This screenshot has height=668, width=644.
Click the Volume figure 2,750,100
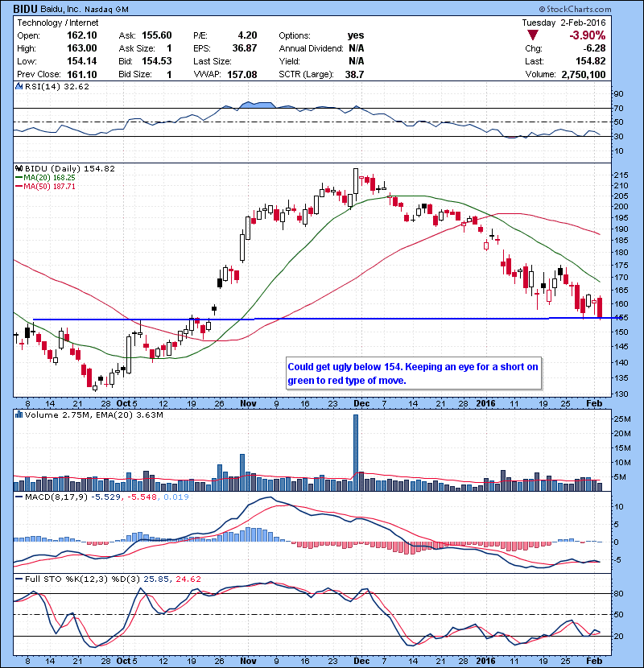pyautogui.click(x=584, y=74)
